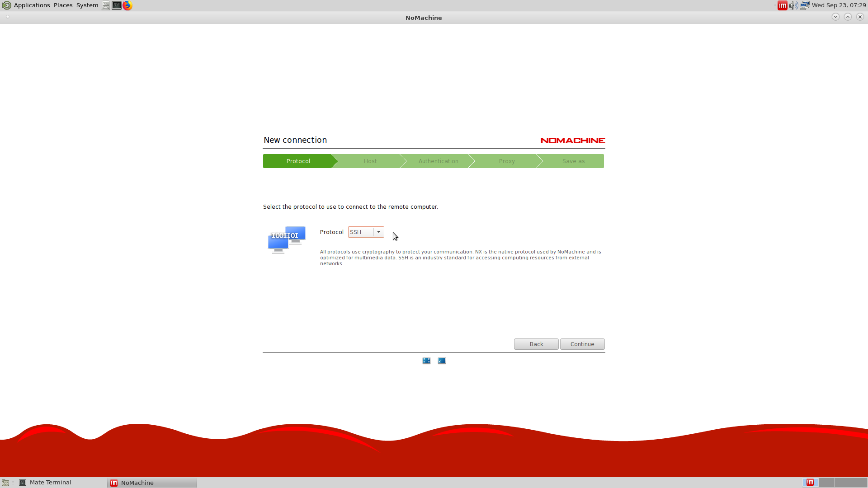Screen dimensions: 868x488
Task: Close the NoMachine window
Action: coord(860,17)
